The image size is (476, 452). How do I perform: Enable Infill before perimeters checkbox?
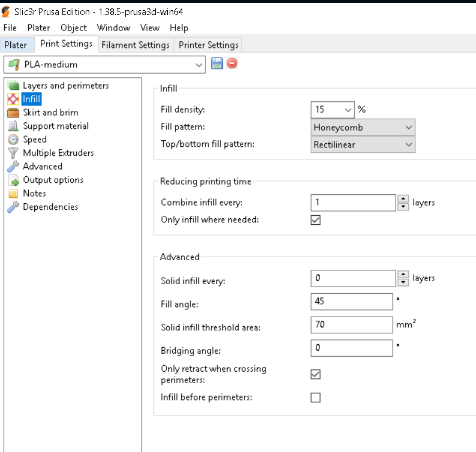[315, 397]
